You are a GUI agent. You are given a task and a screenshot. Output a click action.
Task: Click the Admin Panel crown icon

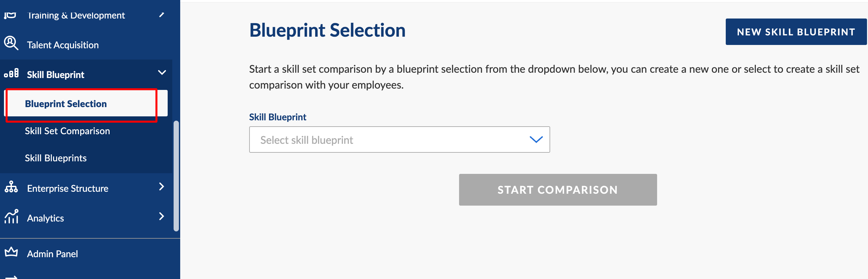tap(11, 252)
